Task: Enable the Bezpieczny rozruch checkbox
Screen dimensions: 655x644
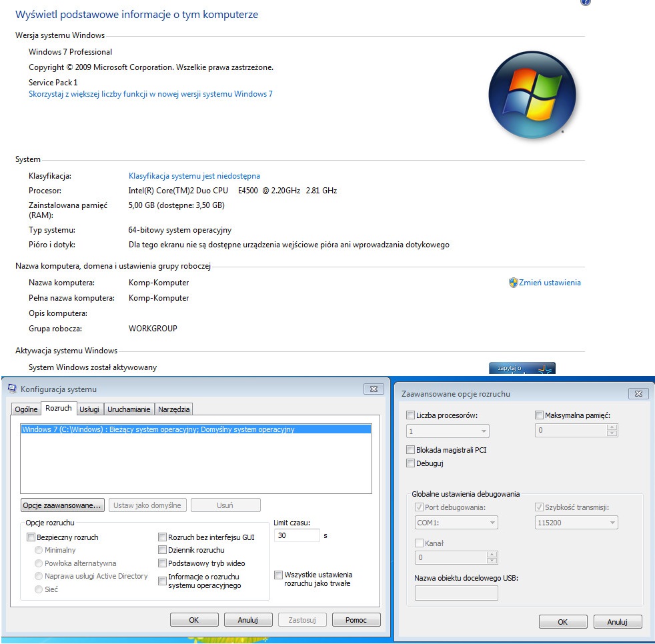Action: coord(31,537)
